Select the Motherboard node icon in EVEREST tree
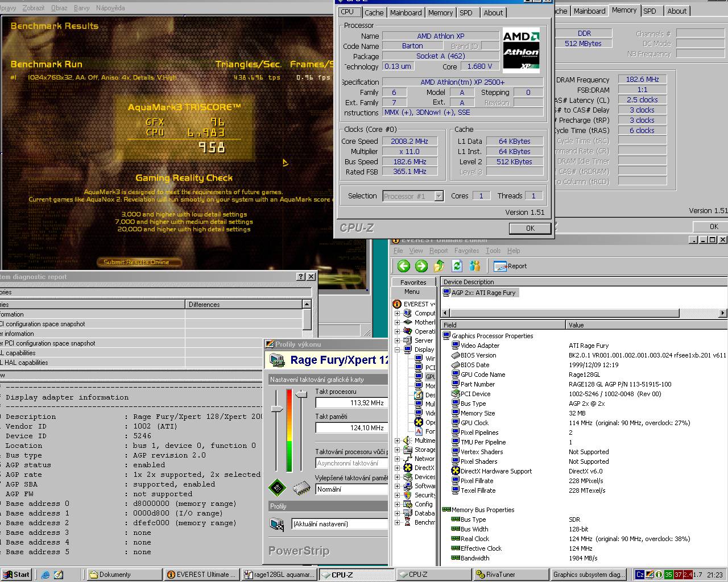The image size is (728, 582). 407,322
